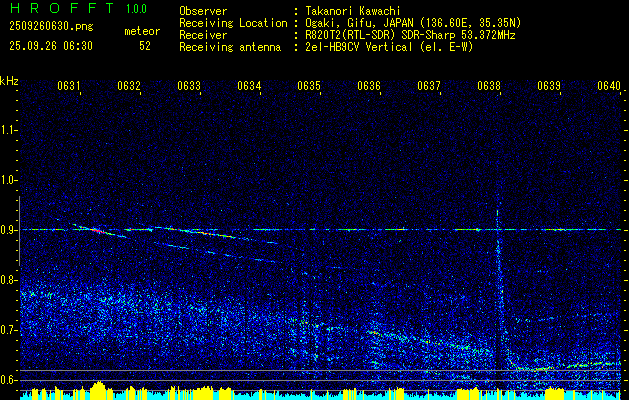Viewport: 629px width, 400px height.
Task: Click the meteor count label
Action: point(142,31)
